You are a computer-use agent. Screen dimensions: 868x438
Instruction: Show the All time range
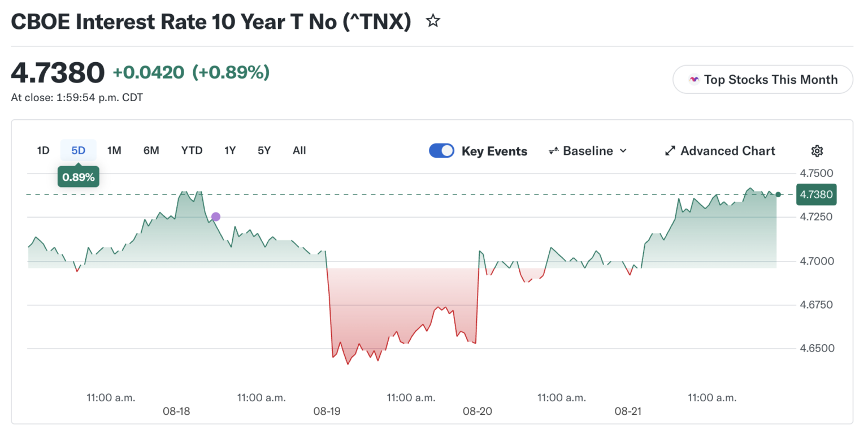(299, 150)
